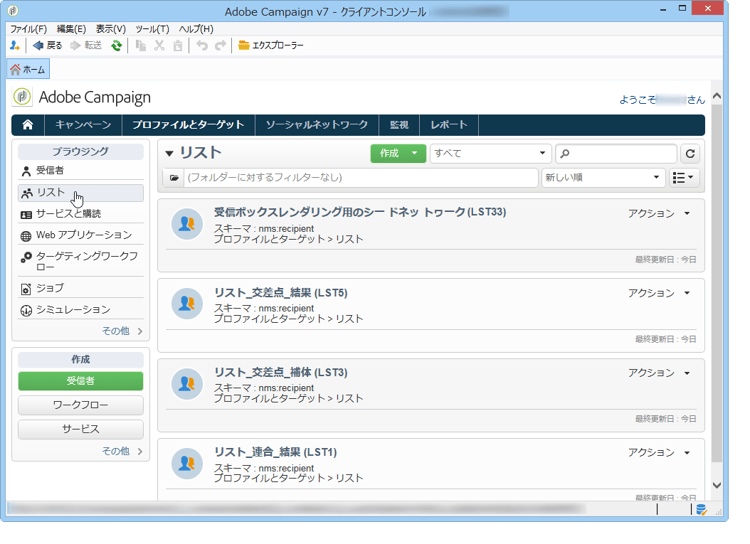The image size is (750, 544).
Task: Open アクション dropdown for LST1 list
Action: 659,453
